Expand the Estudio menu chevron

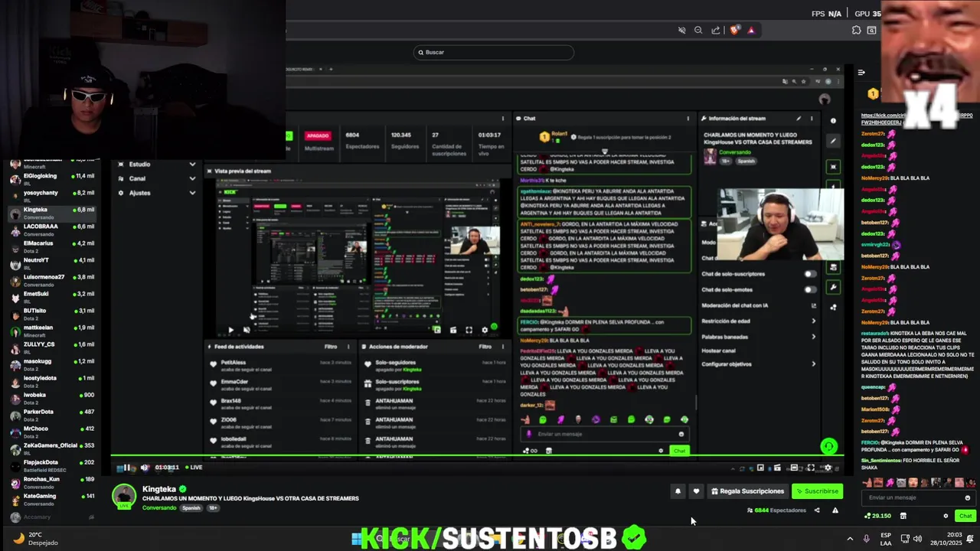pyautogui.click(x=192, y=165)
